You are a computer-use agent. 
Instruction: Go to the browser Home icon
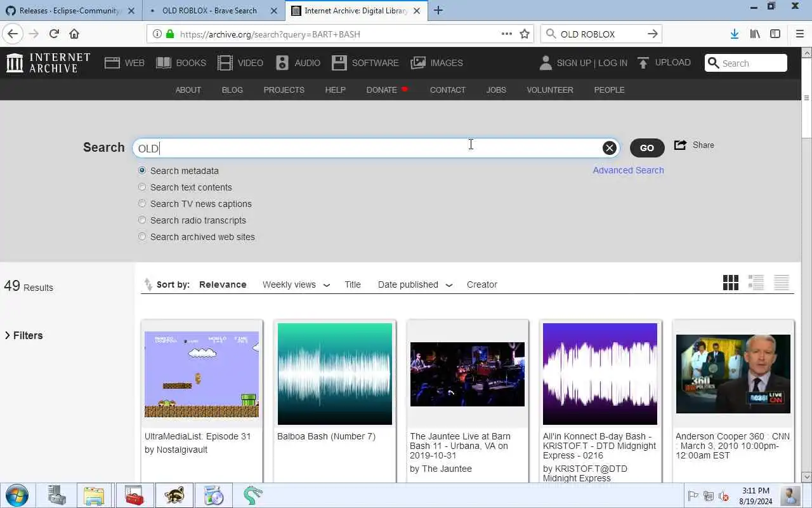(74, 34)
